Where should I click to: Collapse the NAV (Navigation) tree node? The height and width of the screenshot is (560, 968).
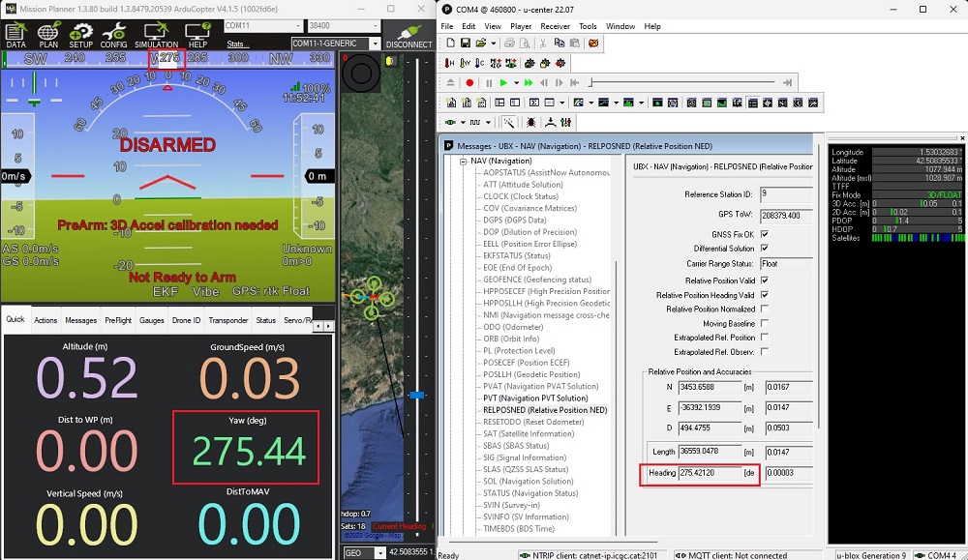[463, 162]
